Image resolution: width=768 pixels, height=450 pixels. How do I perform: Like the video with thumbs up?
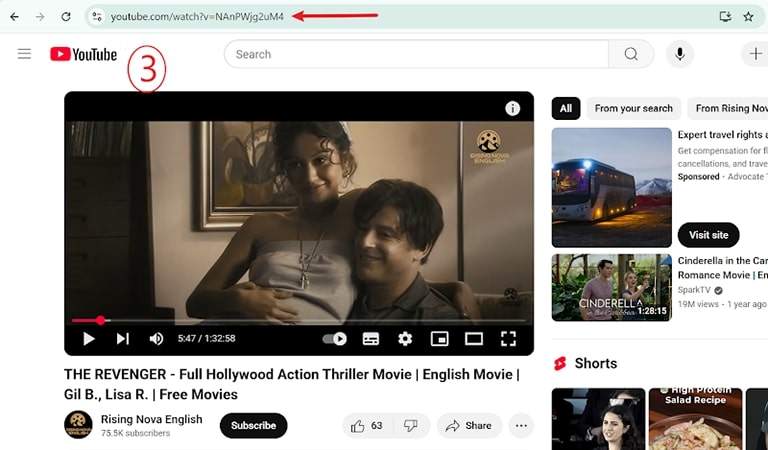[x=366, y=426]
